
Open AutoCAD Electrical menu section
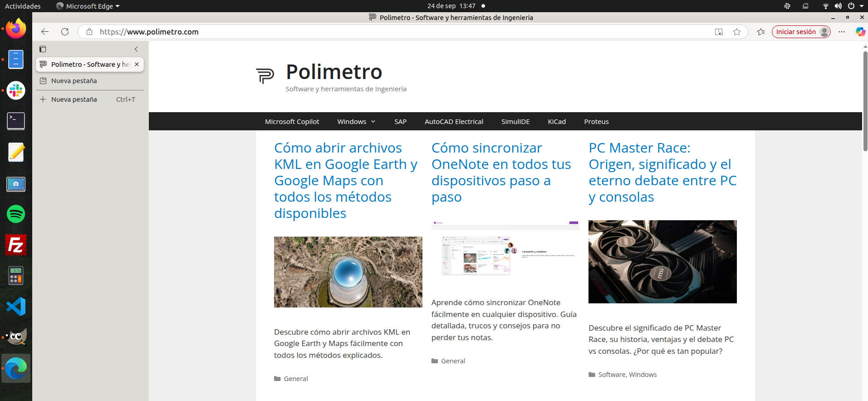(454, 122)
